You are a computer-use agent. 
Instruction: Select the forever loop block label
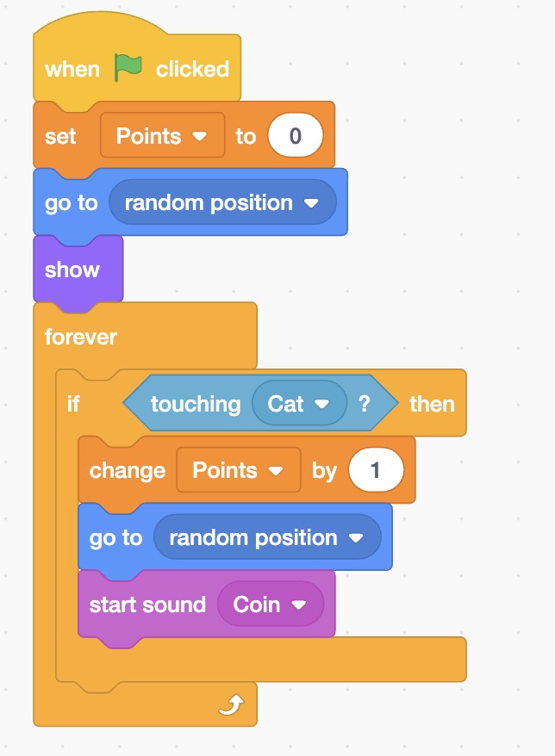(x=81, y=337)
